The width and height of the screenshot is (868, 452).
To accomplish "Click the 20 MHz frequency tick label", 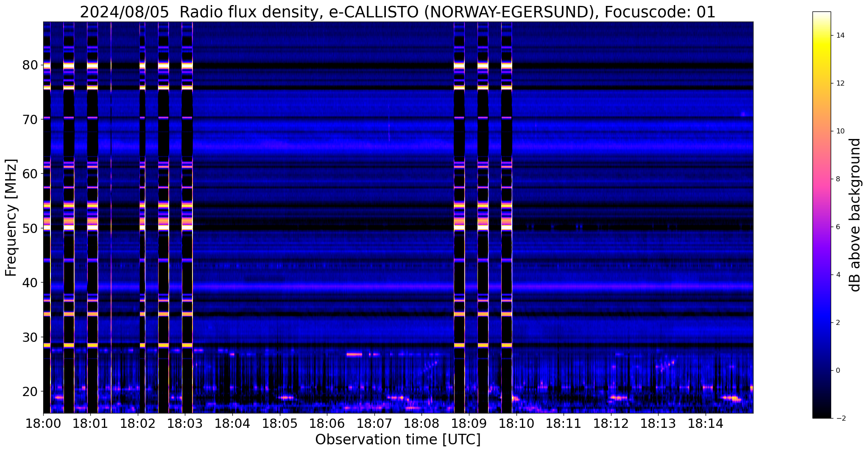I will click(x=30, y=391).
